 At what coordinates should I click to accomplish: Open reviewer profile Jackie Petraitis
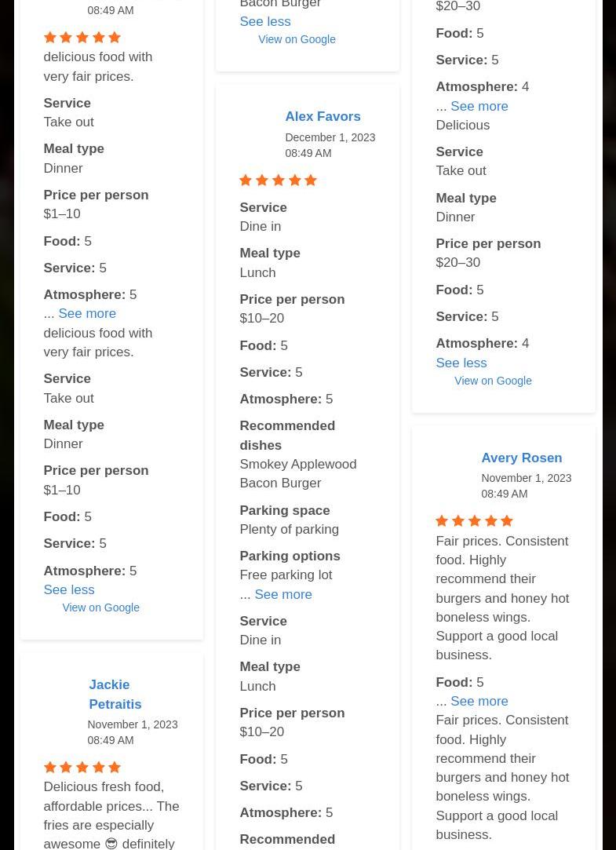115,695
